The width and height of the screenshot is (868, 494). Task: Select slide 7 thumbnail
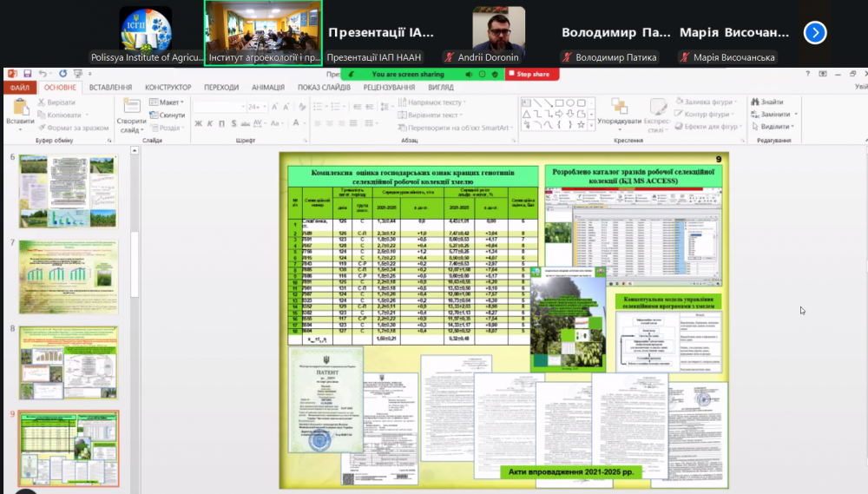point(68,278)
